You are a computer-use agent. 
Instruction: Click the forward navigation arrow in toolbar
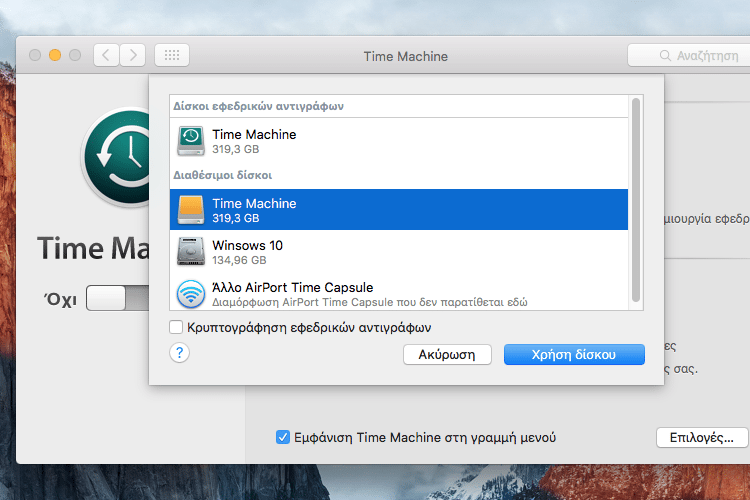click(132, 56)
